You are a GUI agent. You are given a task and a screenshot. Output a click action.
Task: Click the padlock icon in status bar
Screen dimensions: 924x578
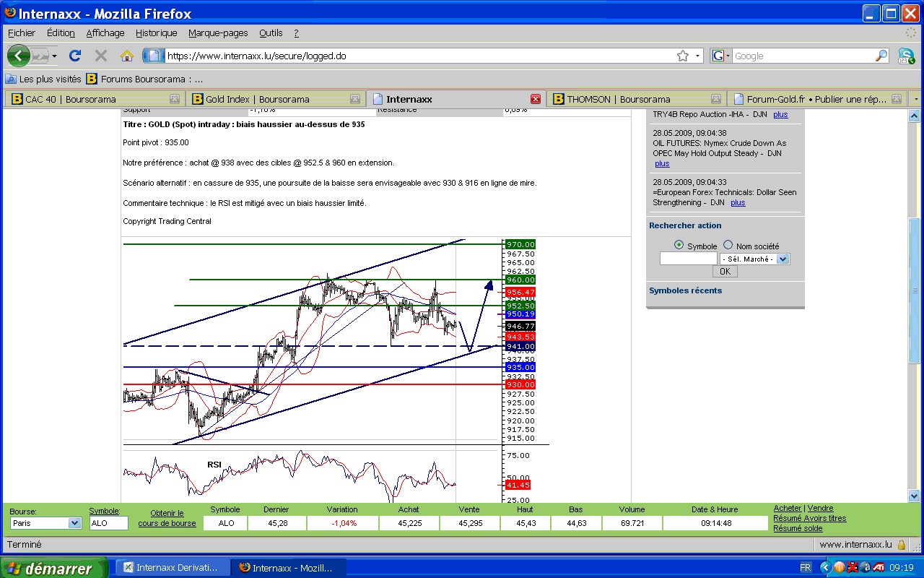(x=902, y=544)
